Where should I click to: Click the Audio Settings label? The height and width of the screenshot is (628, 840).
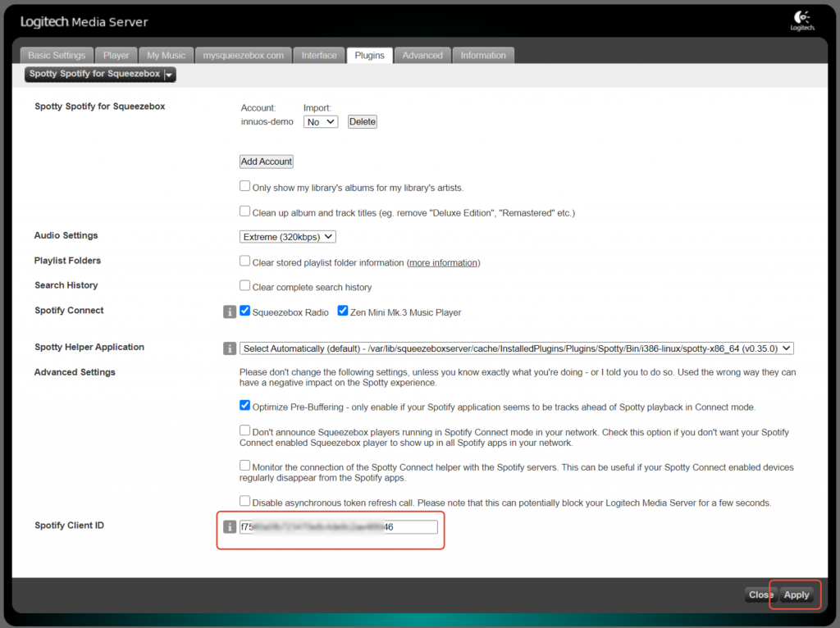pos(66,235)
